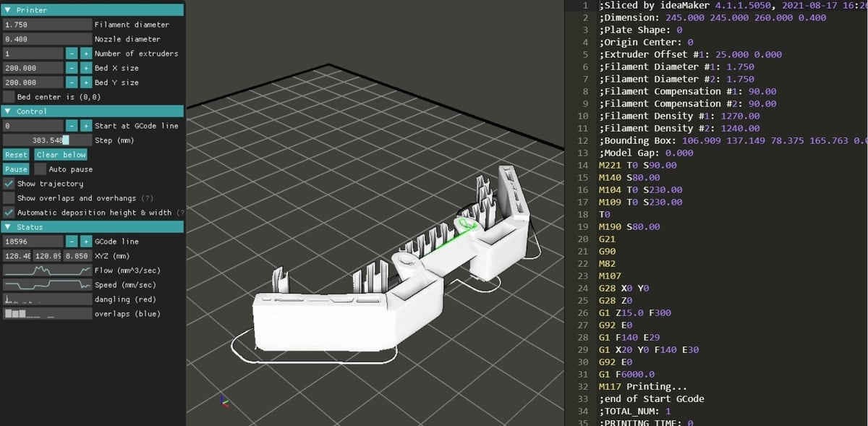
Task: Click the Filament diameter input field
Action: point(46,24)
